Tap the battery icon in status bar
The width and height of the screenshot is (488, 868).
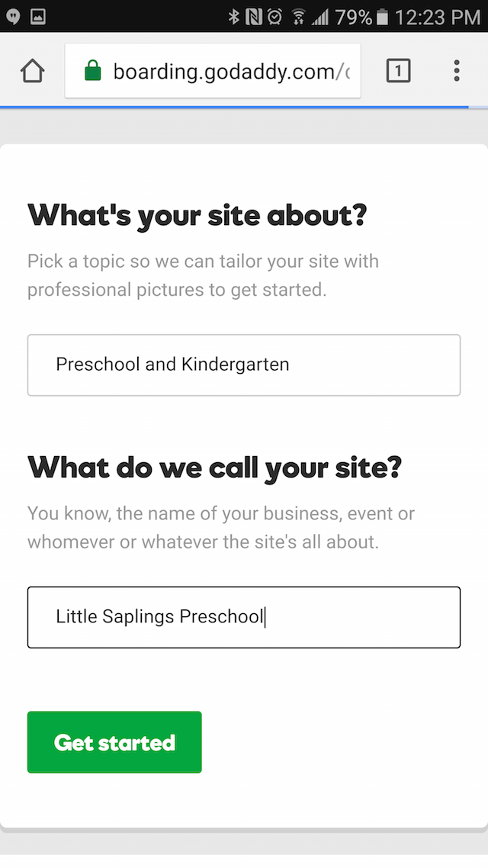click(x=382, y=17)
